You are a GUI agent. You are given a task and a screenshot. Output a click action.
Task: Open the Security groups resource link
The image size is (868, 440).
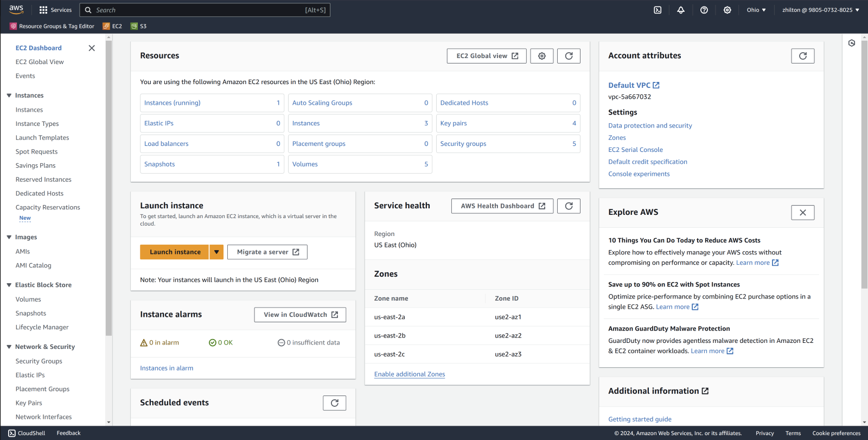(x=463, y=144)
